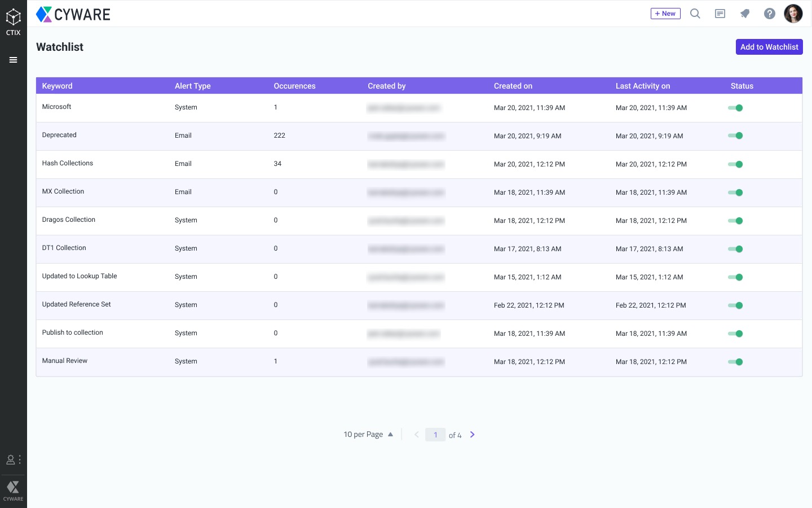Screen dimensions: 812x508
Task: Toggle status for Hash Collections keyword
Action: (735, 164)
